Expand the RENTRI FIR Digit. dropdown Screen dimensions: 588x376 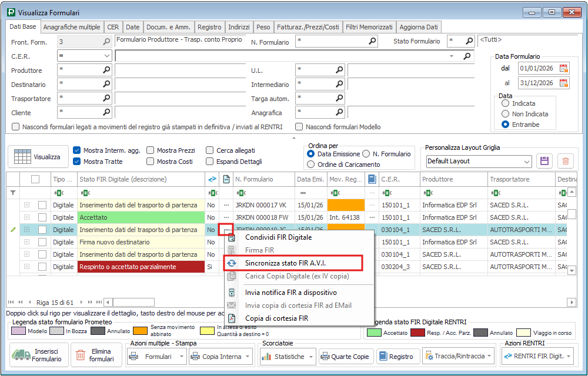(x=569, y=356)
